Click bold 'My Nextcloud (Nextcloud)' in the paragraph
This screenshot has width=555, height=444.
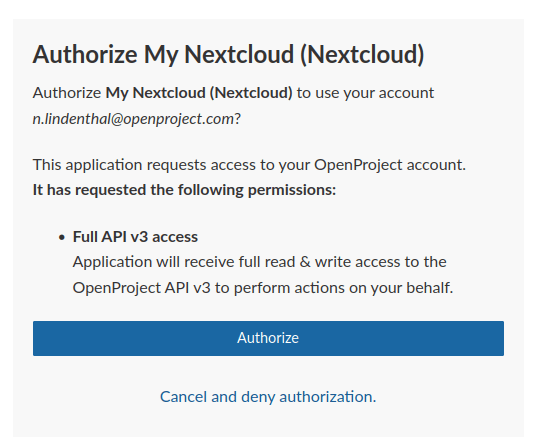pyautogui.click(x=199, y=93)
